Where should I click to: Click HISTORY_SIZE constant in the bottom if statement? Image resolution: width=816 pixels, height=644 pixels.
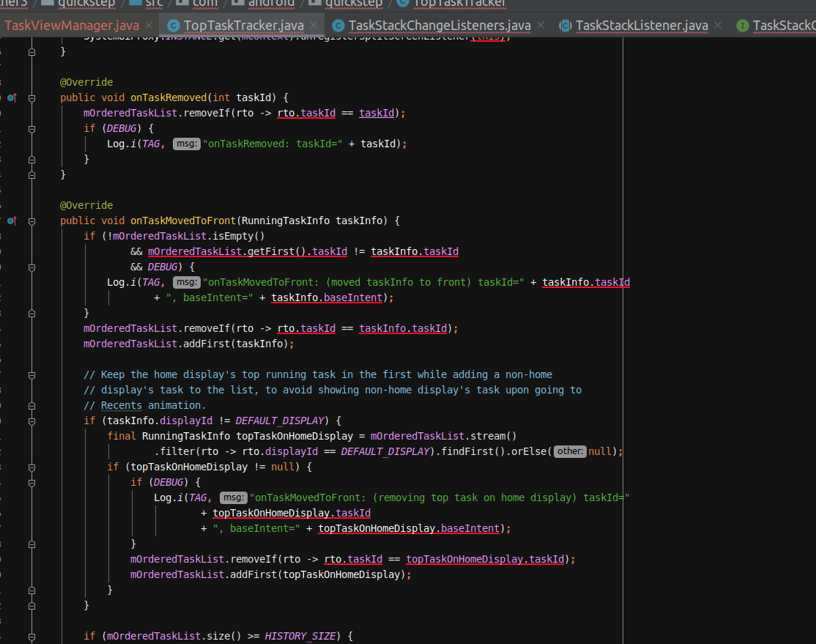[x=300, y=636]
